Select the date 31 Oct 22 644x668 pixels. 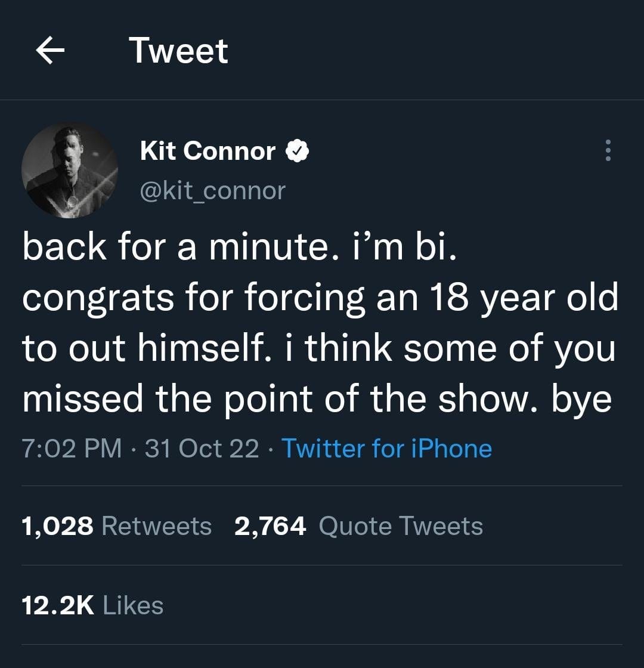click(196, 447)
